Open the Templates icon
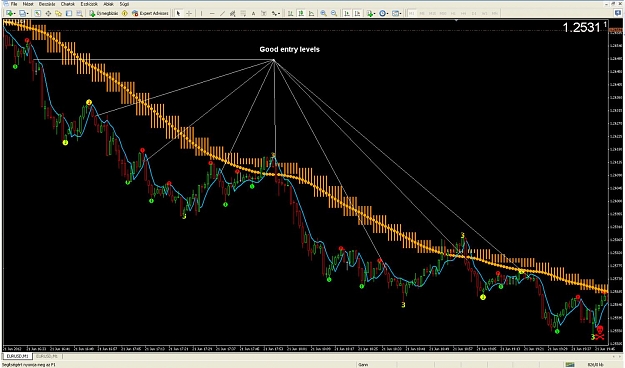 point(395,13)
